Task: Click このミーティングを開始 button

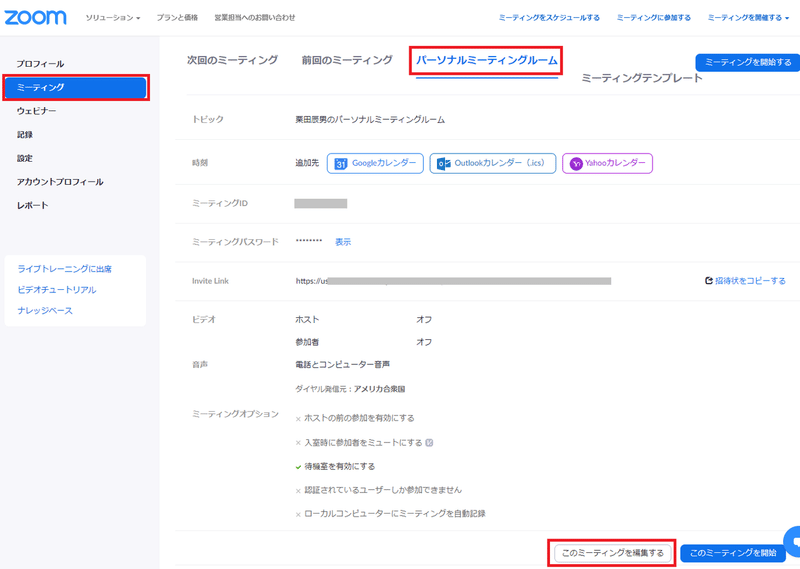Action: [x=733, y=553]
